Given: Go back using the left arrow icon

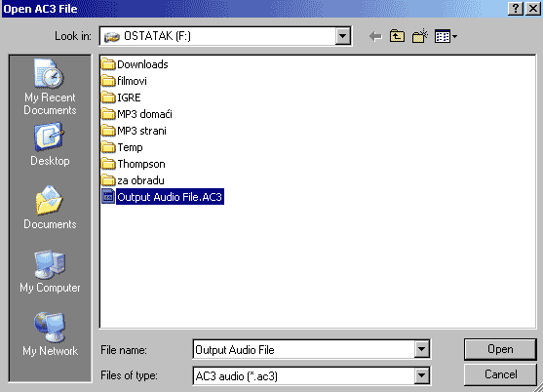Looking at the screenshot, I should [375, 36].
